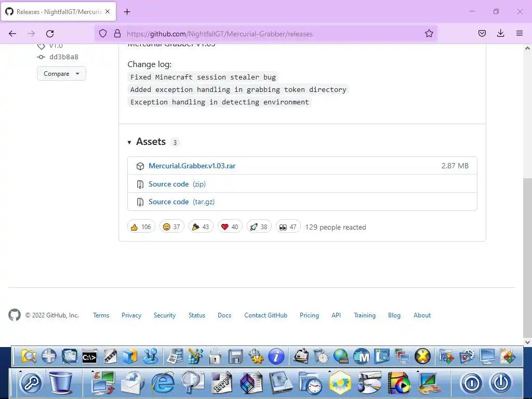Open the music notes CD icon
Screen dimensions: 532x399
pos(369,383)
